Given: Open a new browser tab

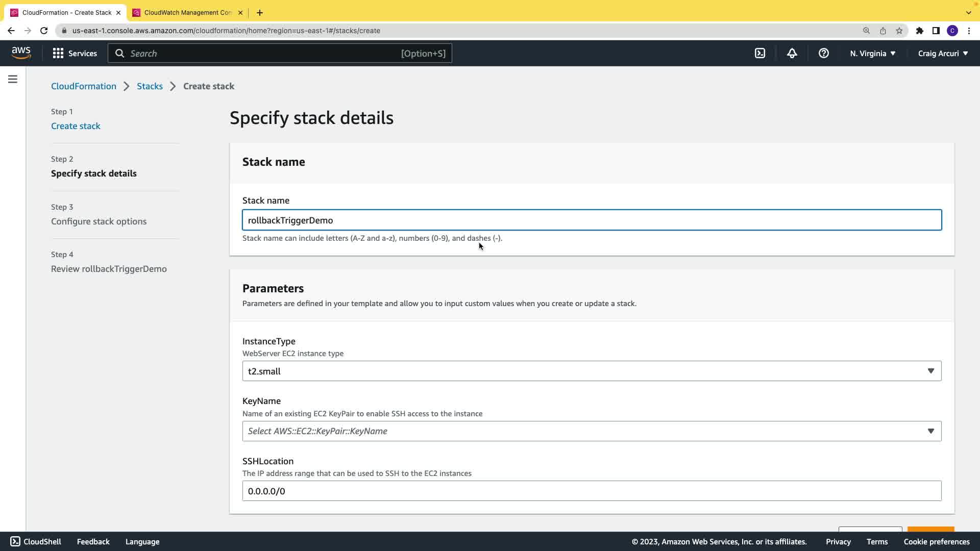Looking at the screenshot, I should pyautogui.click(x=260, y=12).
